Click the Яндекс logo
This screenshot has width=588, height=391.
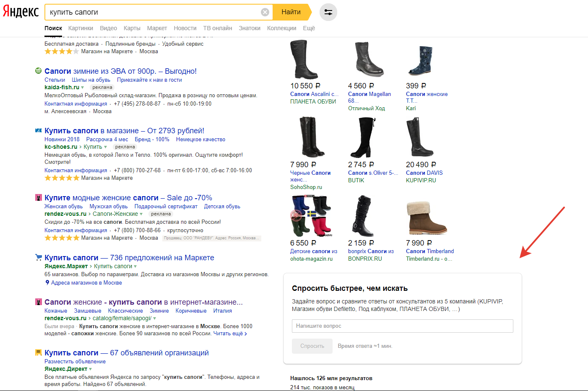(x=21, y=12)
